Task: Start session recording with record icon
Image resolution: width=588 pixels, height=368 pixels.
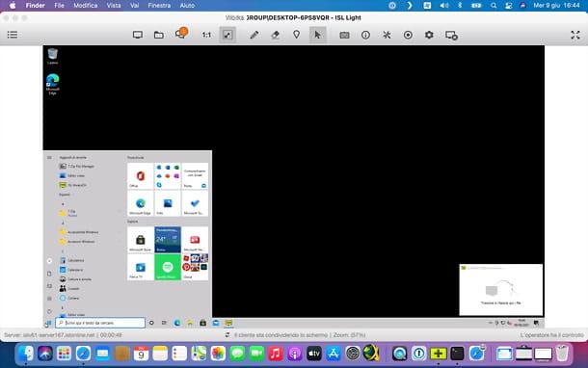Action: 408,35
